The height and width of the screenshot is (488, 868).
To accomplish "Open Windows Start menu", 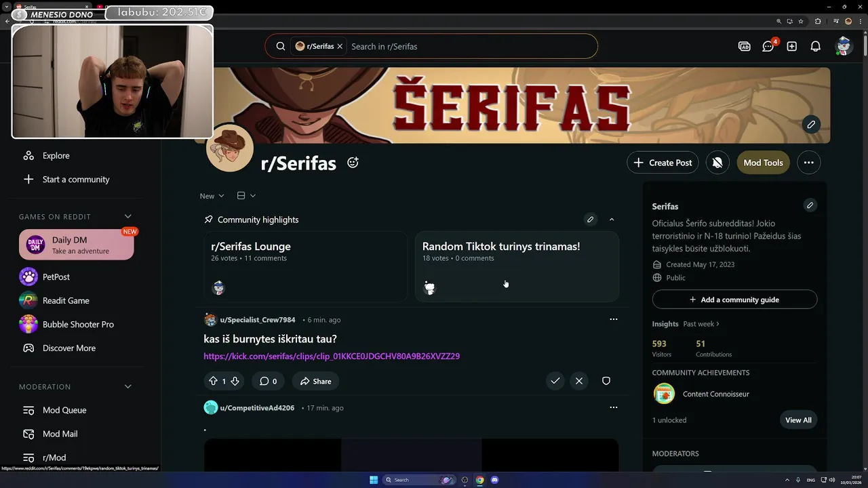I will [374, 480].
